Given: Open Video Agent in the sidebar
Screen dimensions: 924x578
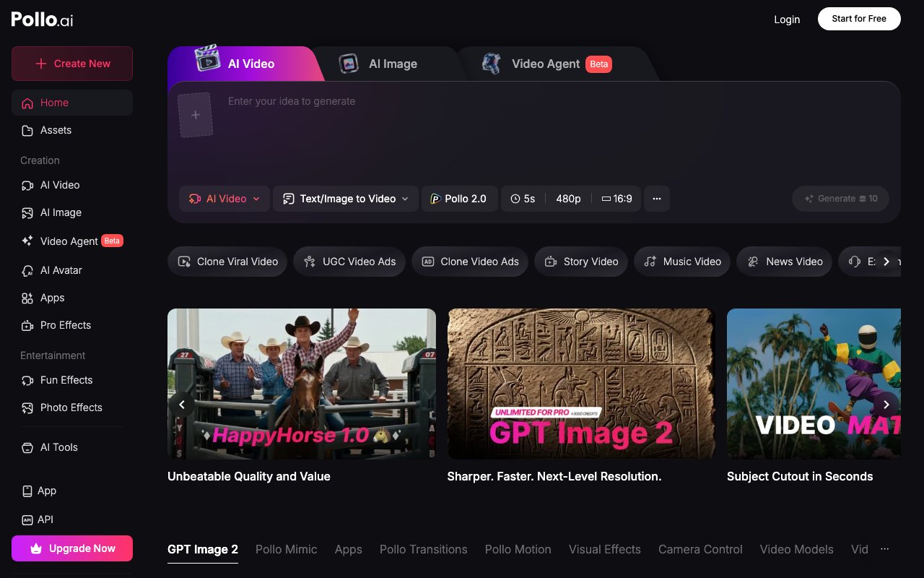Looking at the screenshot, I should (x=72, y=241).
